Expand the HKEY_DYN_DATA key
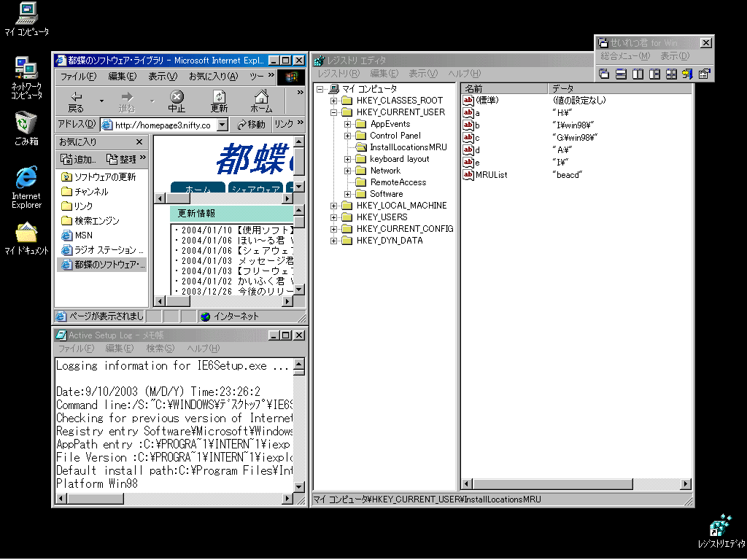Viewport: 747px width, 560px height. point(334,241)
